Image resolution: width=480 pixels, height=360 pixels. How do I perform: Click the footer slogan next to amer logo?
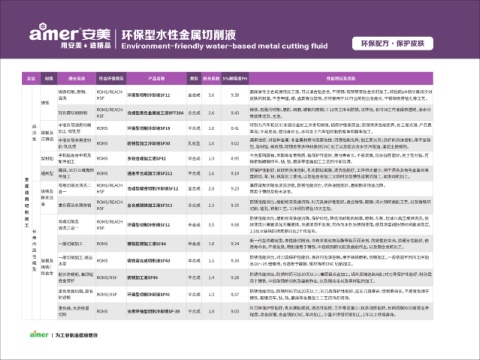(77, 335)
